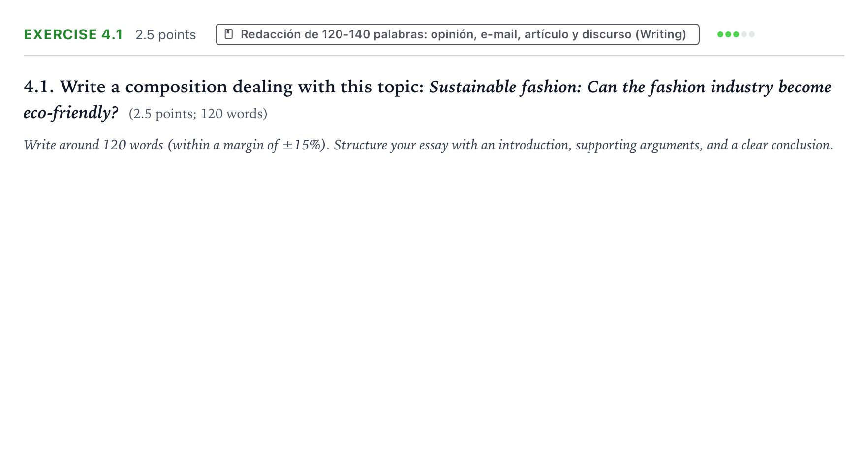
Task: Click the EXERCISE 4.1 heading
Action: coord(73,34)
